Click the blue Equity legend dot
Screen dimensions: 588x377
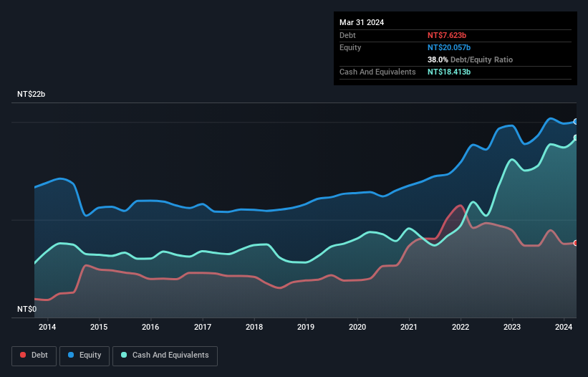71,355
